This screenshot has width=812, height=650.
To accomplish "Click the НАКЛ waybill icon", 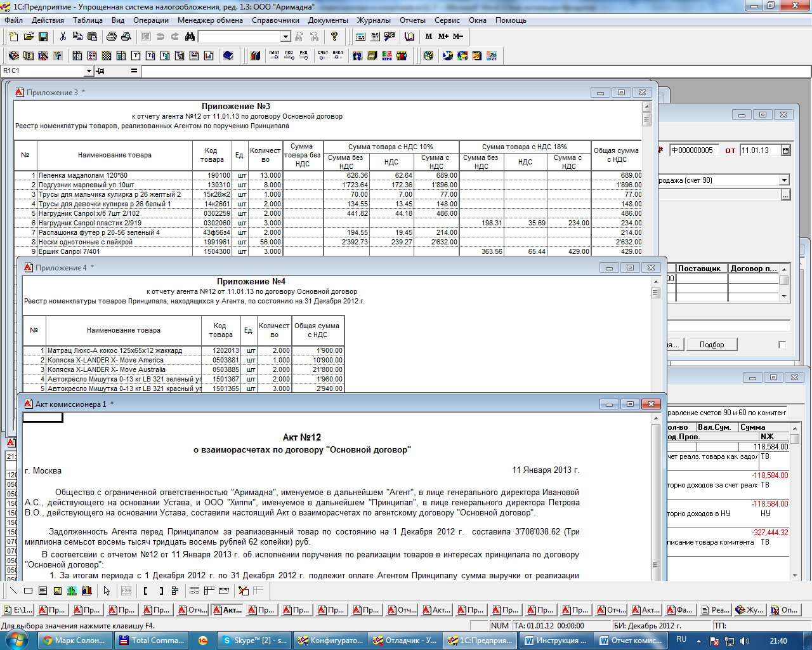I will pyautogui.click(x=338, y=56).
